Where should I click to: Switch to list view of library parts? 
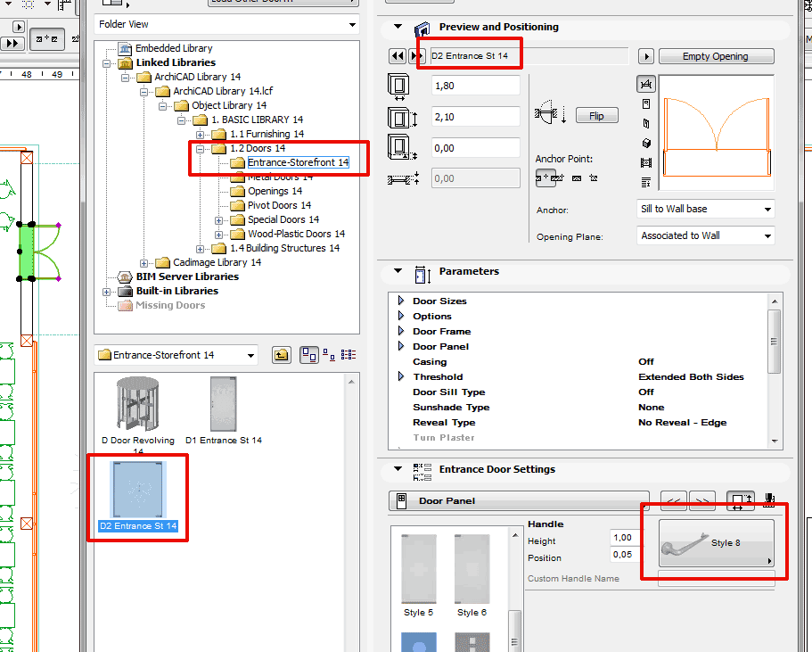349,355
